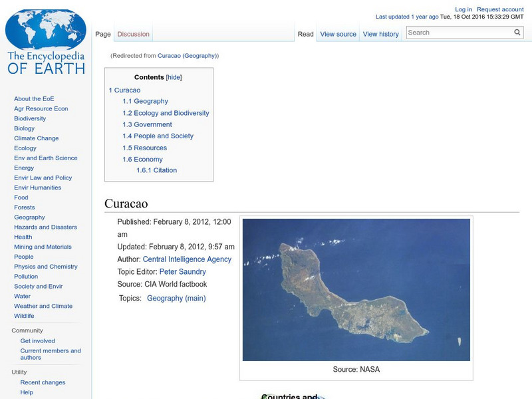Open the Curacao (Geography) redirect link
The width and height of the screenshot is (532, 399).
pos(188,56)
